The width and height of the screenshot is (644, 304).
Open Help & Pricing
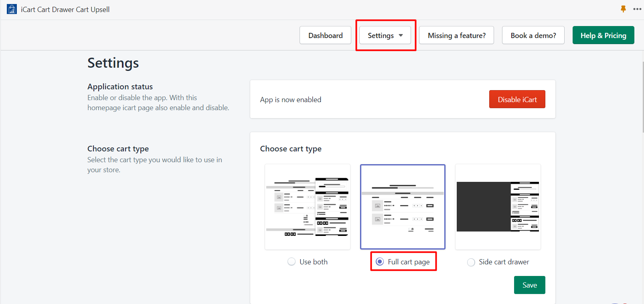click(x=603, y=35)
